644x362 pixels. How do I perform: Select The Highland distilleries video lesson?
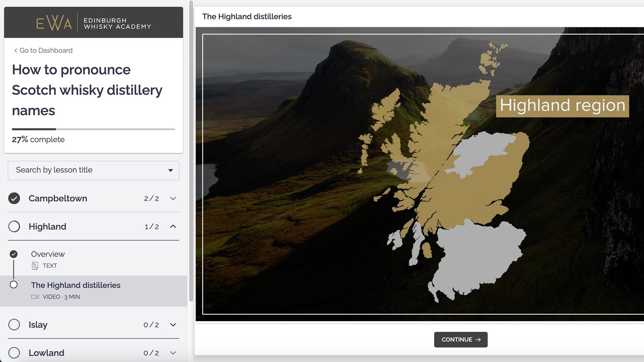pyautogui.click(x=76, y=285)
